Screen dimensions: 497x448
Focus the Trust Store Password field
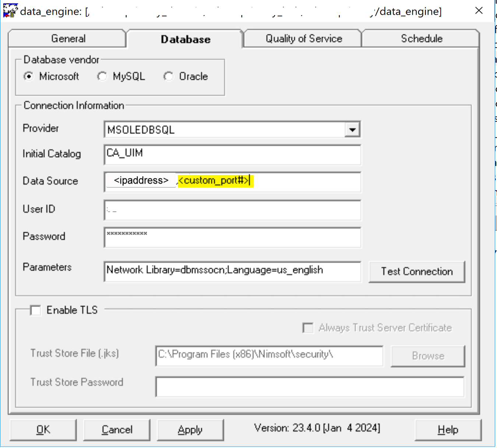310,386
